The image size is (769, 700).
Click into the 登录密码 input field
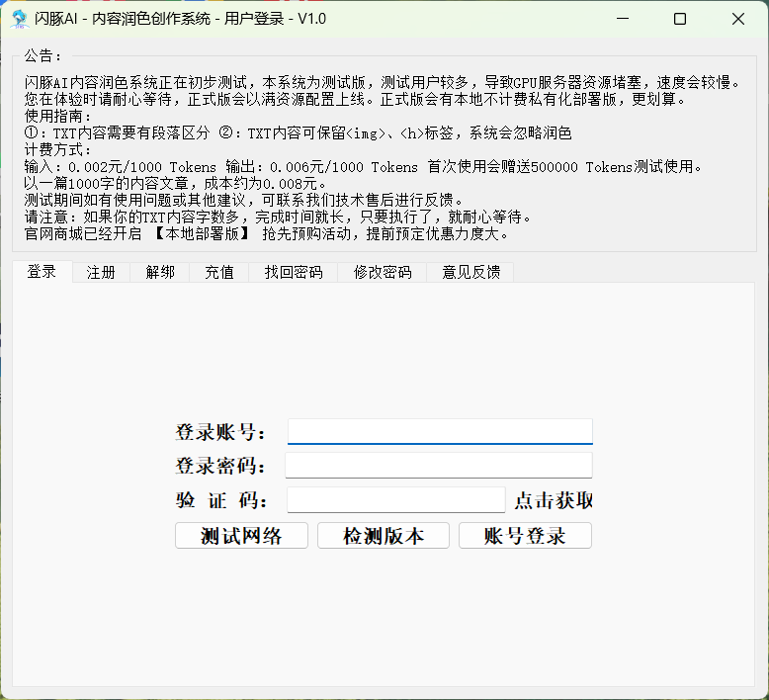440,466
